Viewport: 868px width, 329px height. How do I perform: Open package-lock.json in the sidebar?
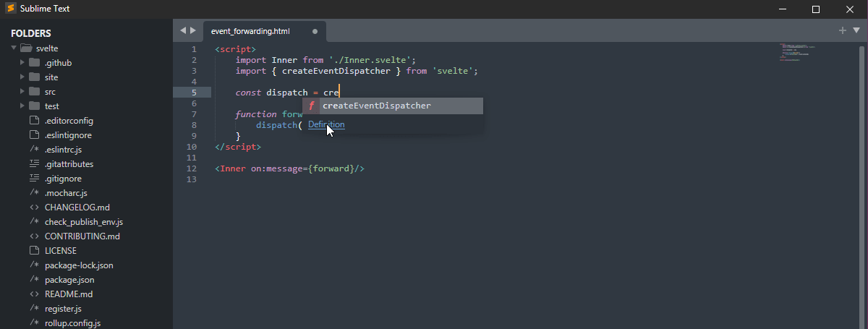tap(79, 265)
